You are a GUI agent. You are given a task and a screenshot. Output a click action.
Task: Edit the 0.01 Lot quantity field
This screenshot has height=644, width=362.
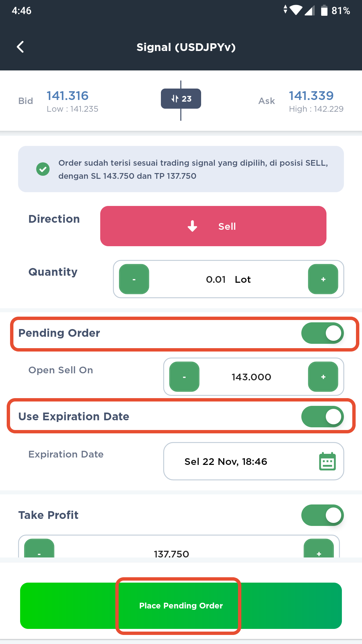[x=229, y=279]
